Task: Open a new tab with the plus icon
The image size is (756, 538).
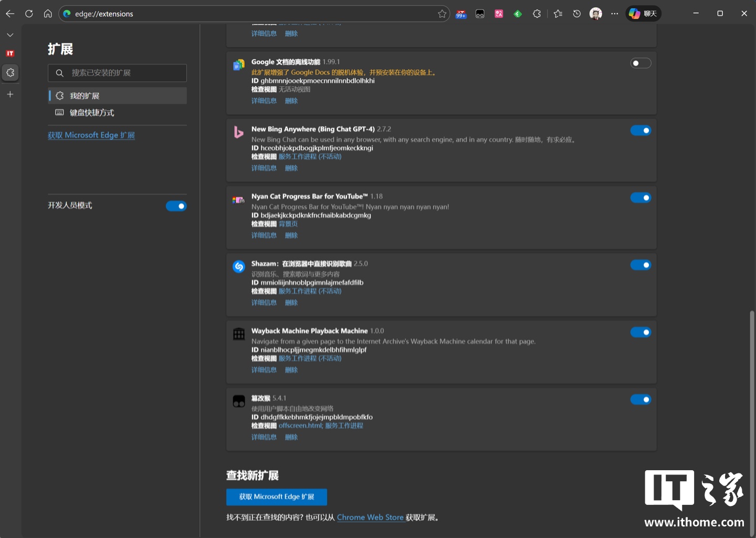Action: pyautogui.click(x=10, y=94)
